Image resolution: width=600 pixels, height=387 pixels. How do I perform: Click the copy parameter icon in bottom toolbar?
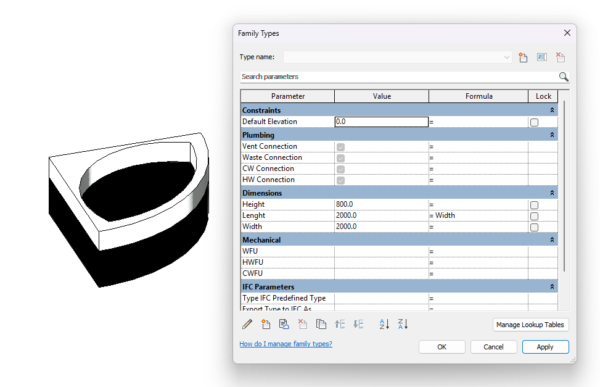[321, 324]
